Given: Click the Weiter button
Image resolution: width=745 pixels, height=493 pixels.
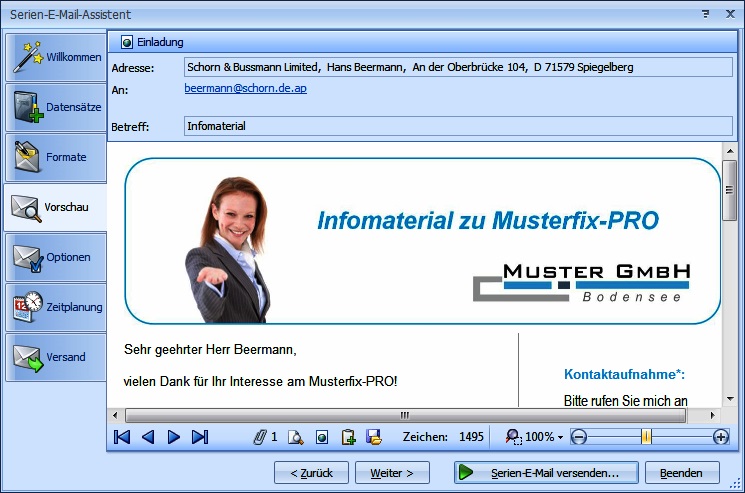Looking at the screenshot, I should (x=392, y=473).
